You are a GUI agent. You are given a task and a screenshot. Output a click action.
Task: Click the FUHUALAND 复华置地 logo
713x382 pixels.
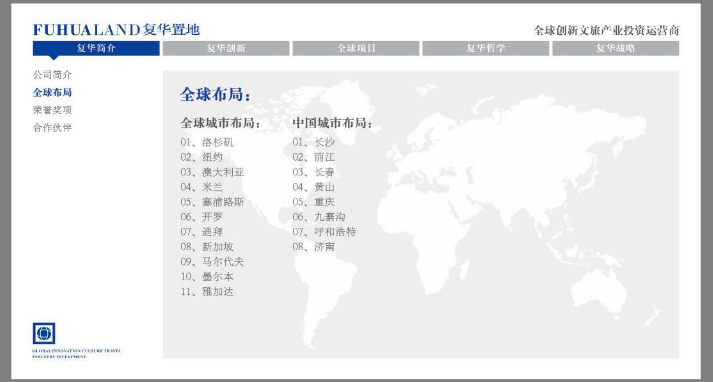pyautogui.click(x=116, y=30)
